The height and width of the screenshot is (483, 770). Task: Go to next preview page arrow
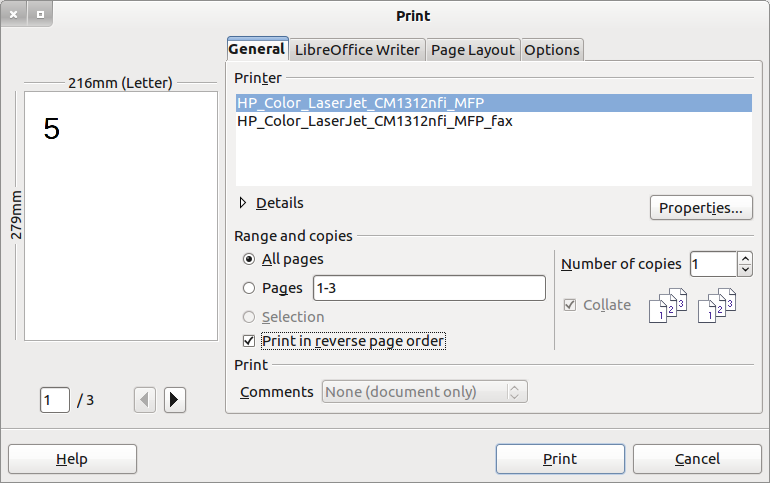[x=174, y=400]
